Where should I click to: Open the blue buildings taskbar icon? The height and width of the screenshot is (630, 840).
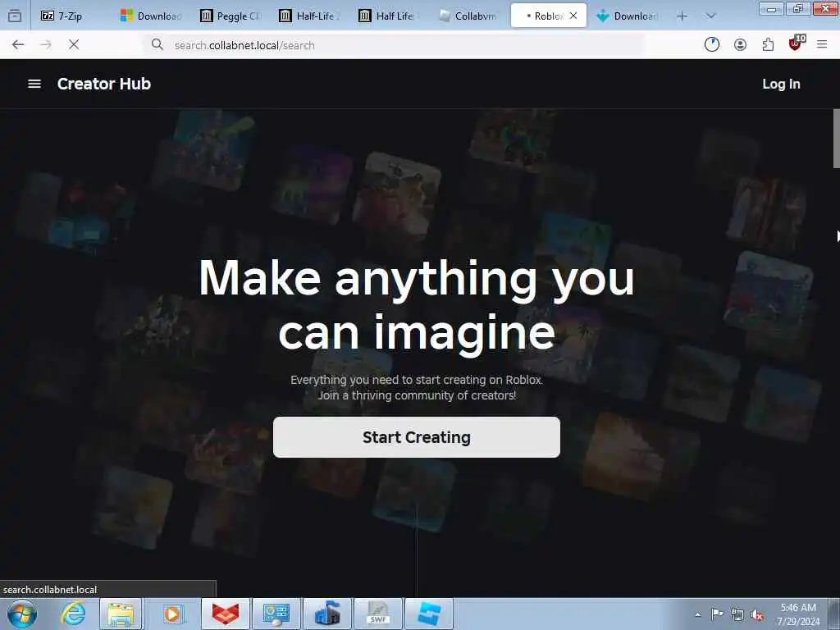pos(327,614)
